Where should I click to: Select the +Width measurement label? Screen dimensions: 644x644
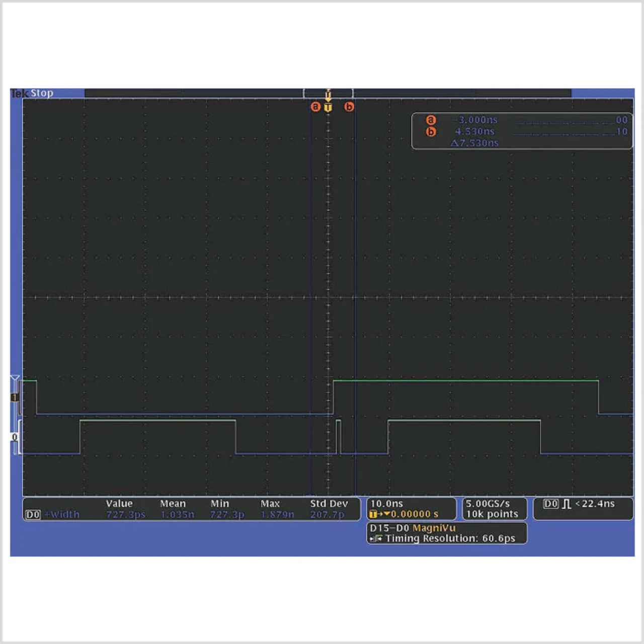click(62, 515)
